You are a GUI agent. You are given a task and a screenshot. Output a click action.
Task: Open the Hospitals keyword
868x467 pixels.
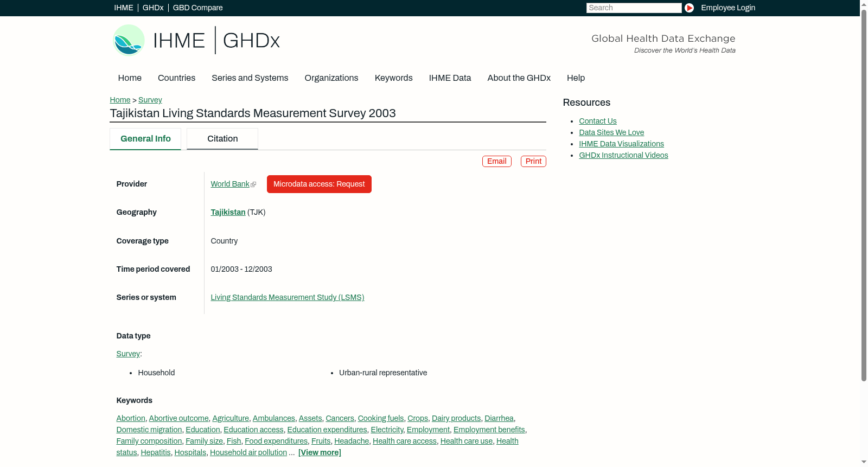coord(190,452)
